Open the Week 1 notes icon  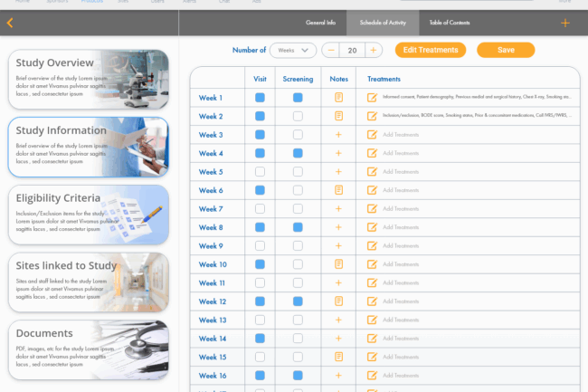339,98
